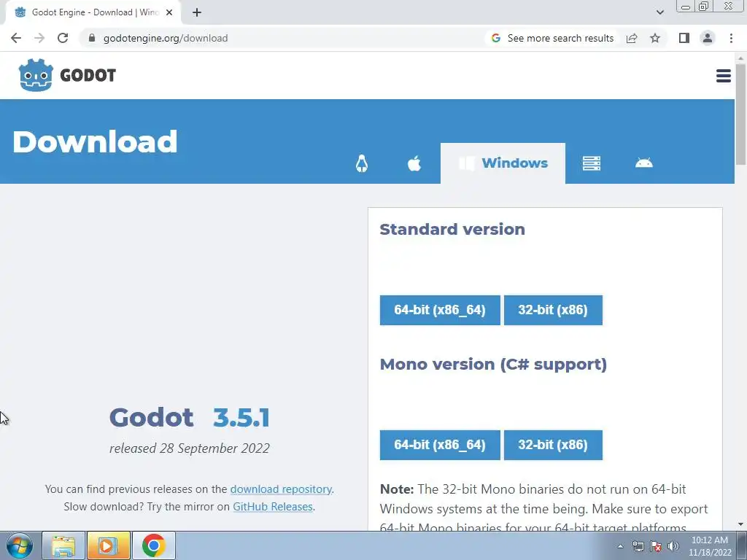
Task: Download Mono version 32-bit (x86)
Action: (x=553, y=445)
